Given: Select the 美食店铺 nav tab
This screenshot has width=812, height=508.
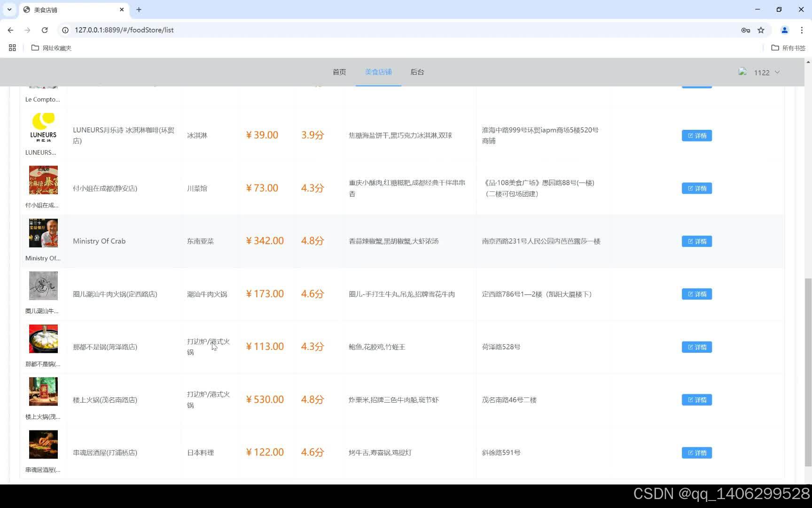Looking at the screenshot, I should point(378,72).
